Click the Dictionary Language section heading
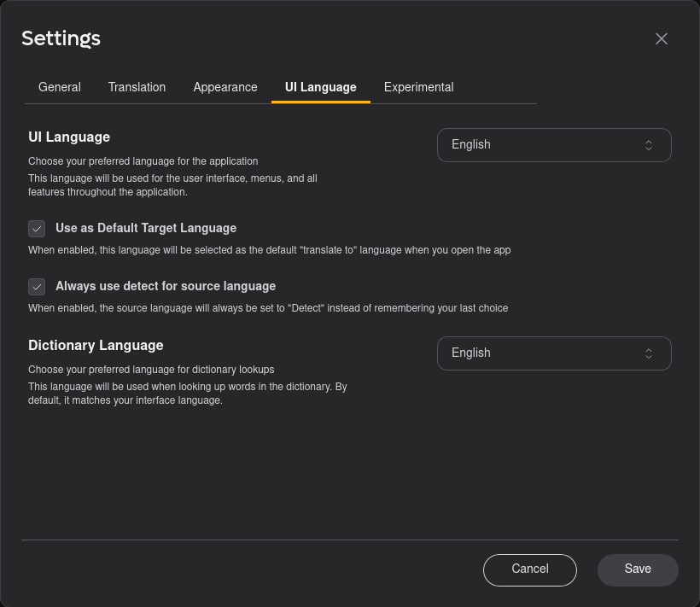This screenshot has height=607, width=700. coord(96,345)
